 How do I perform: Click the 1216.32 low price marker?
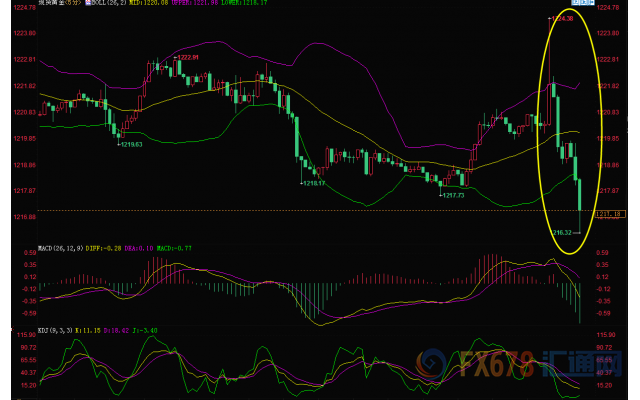point(562,232)
